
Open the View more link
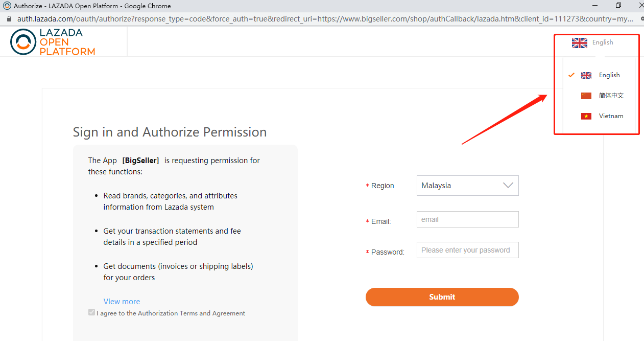click(x=122, y=302)
